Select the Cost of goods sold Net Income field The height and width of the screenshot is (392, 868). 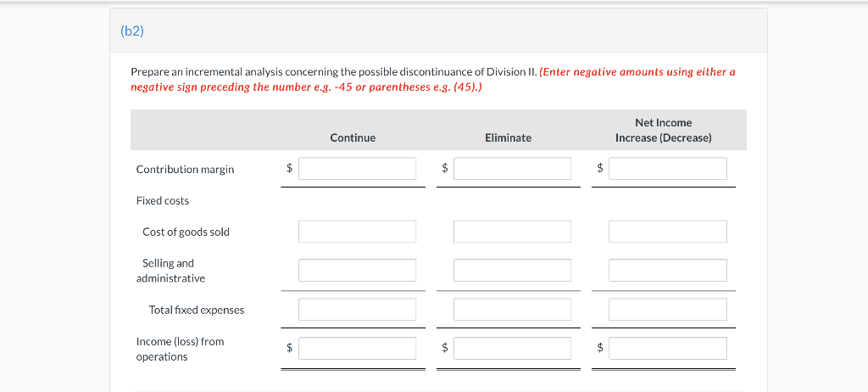coord(668,231)
